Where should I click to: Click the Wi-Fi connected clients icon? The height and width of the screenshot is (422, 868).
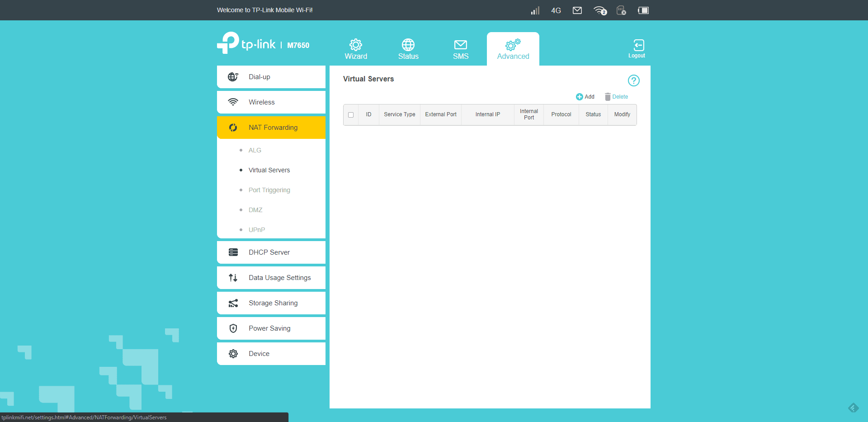600,10
